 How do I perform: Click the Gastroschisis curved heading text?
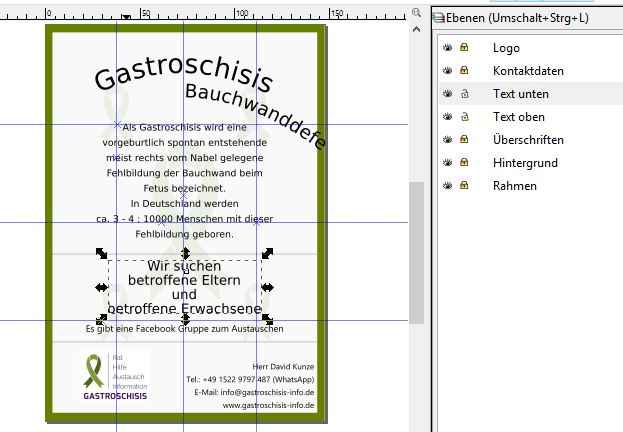coord(184,72)
